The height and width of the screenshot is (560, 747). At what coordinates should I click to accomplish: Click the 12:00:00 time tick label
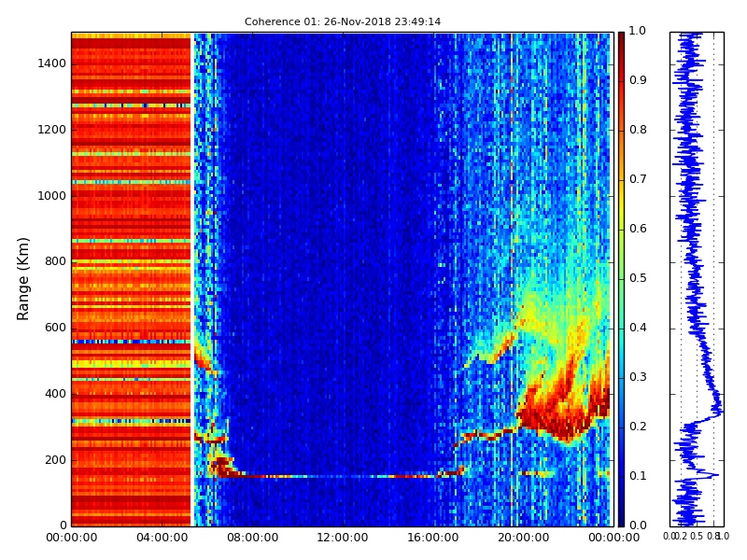343,538
